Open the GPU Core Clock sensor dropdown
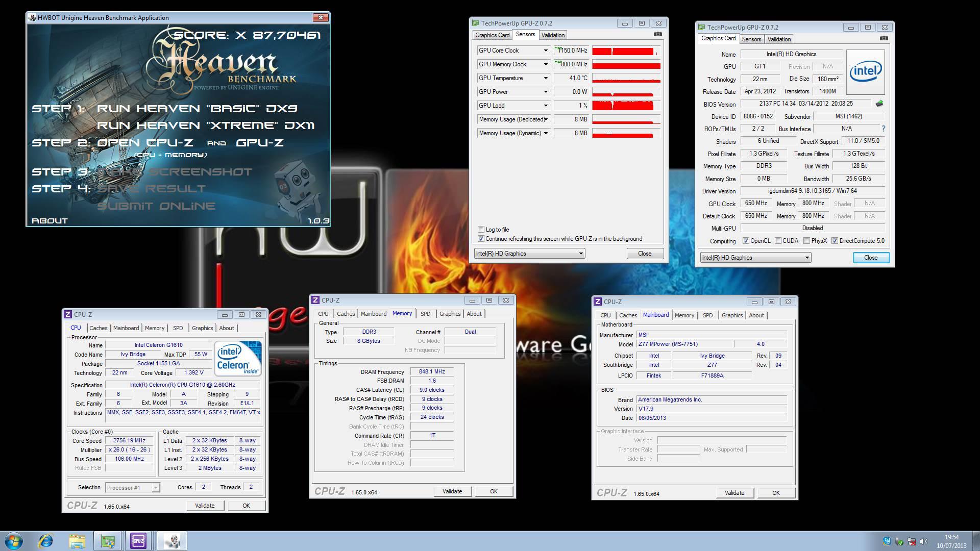This screenshot has height=551, width=980. click(x=546, y=51)
